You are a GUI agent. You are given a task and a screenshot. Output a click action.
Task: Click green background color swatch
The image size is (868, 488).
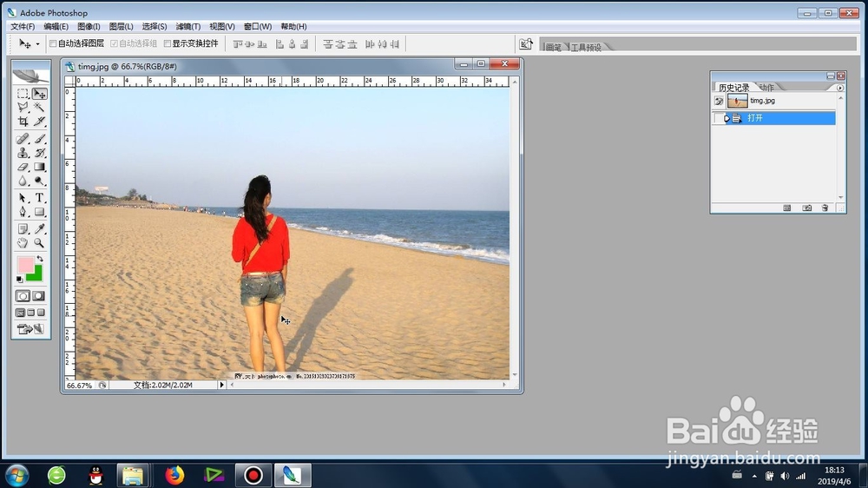point(36,274)
